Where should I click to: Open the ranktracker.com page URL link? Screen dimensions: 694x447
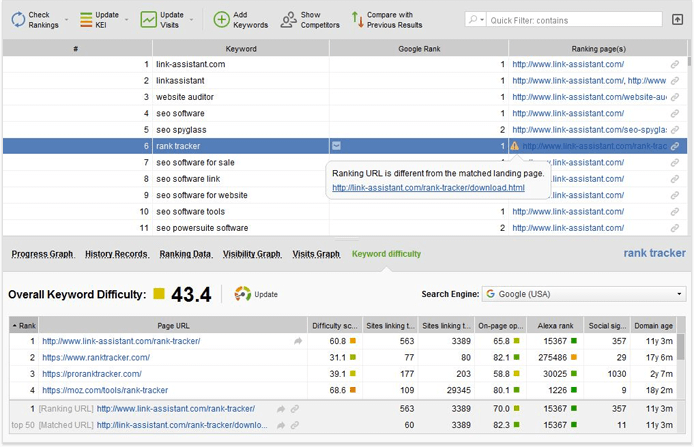point(96,357)
